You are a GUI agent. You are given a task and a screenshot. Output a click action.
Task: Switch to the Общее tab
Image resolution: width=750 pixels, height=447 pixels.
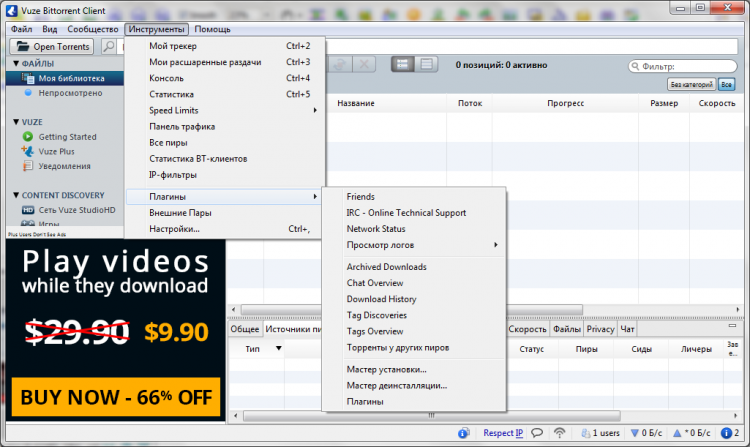coord(245,329)
